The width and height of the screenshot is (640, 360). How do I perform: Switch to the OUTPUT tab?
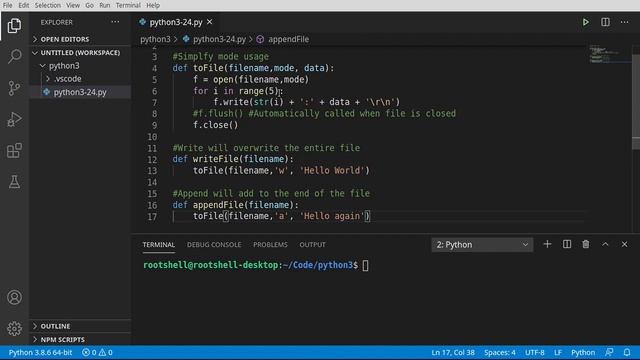(312, 244)
